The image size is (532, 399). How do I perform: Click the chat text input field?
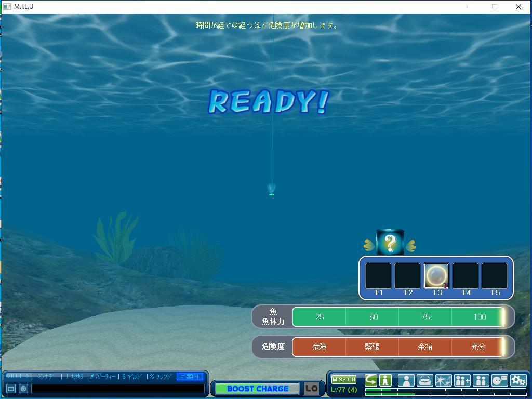[117, 389]
